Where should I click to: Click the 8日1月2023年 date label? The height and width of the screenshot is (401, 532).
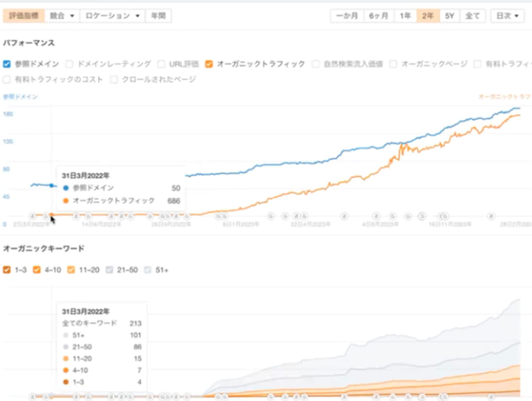pyautogui.click(x=241, y=224)
